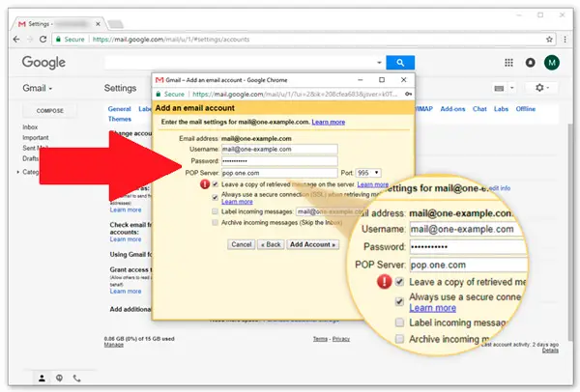The image size is (580, 392).
Task: Close the Settings browser tab
Action: pos(98,24)
